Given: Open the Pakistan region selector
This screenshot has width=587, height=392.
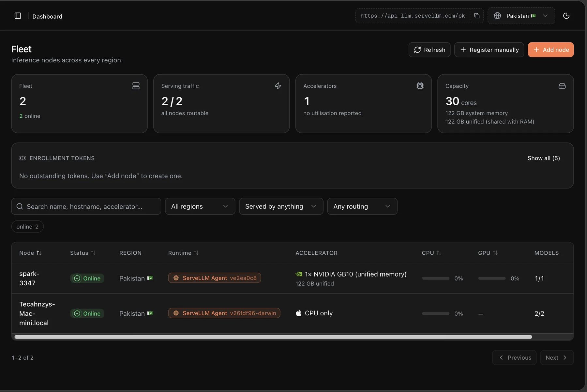Looking at the screenshot, I should [521, 16].
